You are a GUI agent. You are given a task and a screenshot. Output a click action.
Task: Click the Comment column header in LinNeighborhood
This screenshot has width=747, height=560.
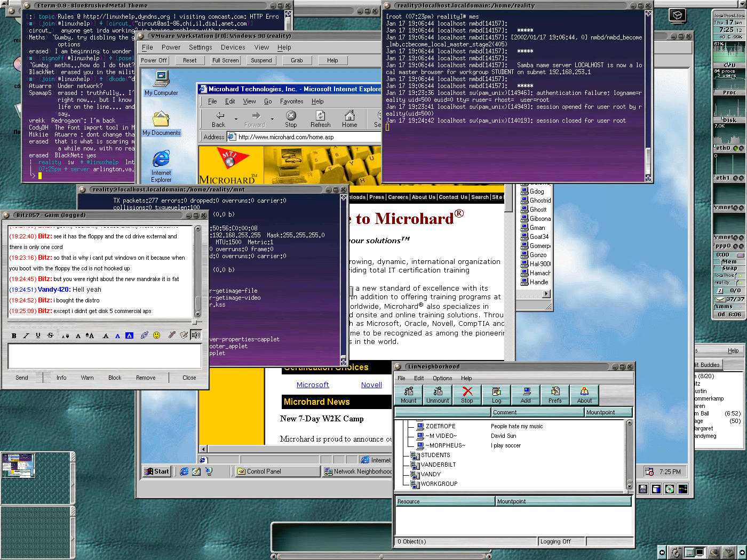[x=537, y=412]
